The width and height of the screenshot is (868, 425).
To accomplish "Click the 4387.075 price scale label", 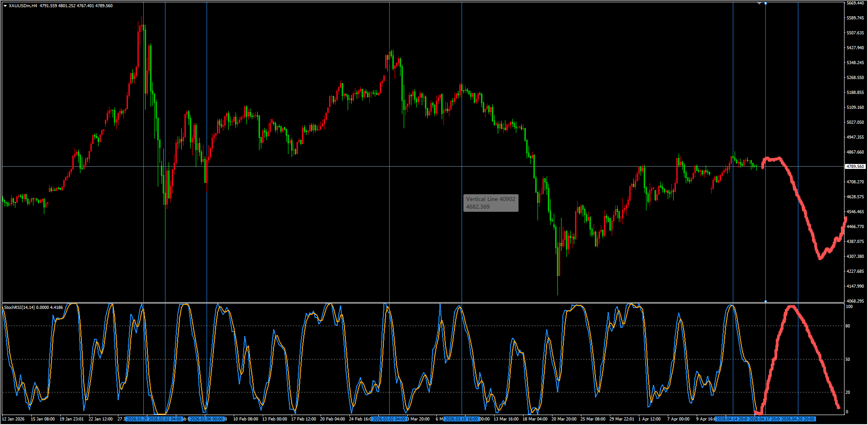I will click(x=855, y=242).
